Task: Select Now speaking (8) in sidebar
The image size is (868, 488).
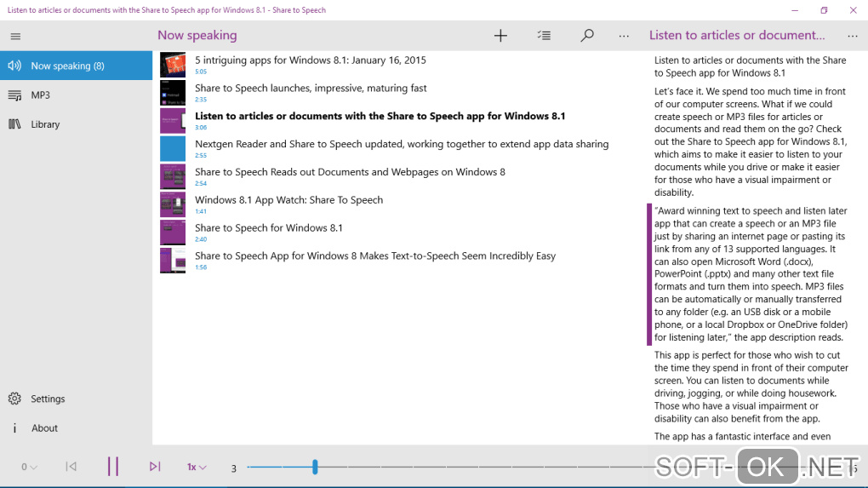Action: (76, 66)
